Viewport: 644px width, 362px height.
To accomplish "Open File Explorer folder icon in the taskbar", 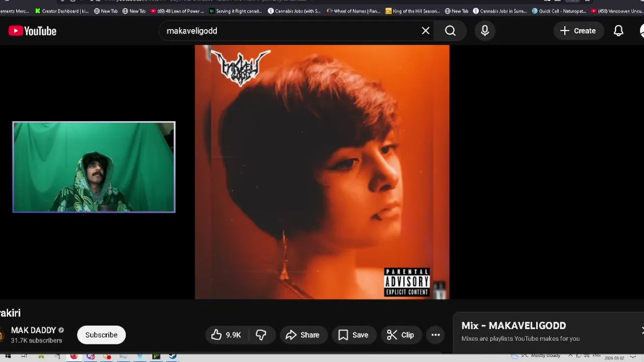I will (x=41, y=356).
